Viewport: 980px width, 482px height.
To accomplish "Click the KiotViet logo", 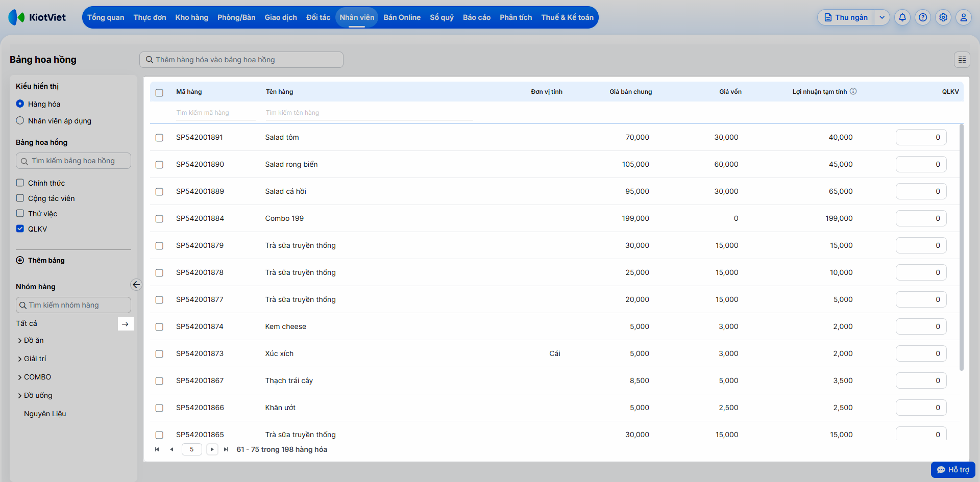I will pyautogui.click(x=37, y=17).
